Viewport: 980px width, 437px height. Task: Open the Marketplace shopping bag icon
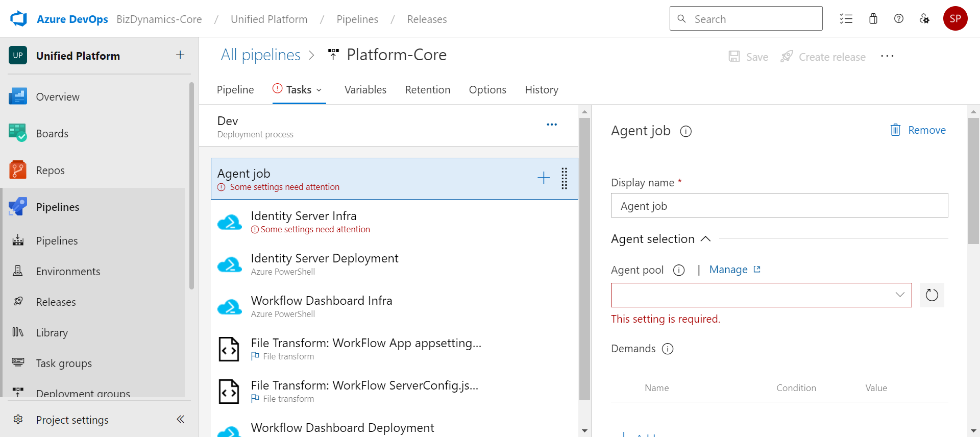873,19
